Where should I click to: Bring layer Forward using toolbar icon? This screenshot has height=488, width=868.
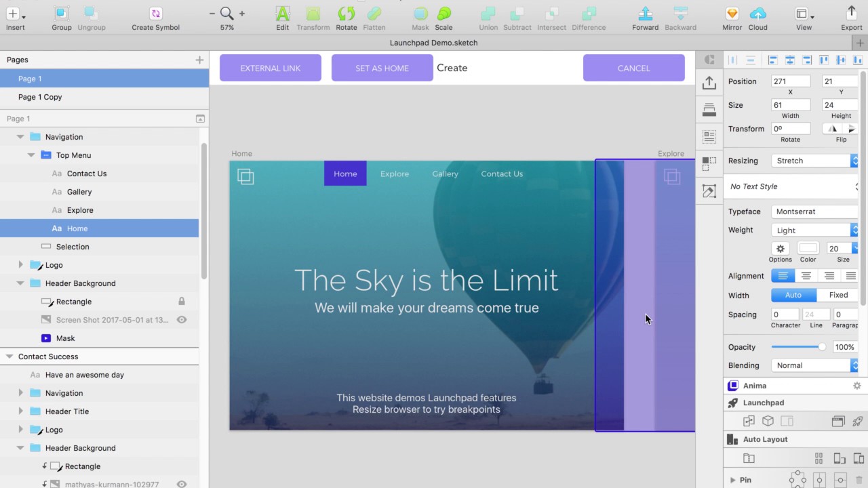645,14
